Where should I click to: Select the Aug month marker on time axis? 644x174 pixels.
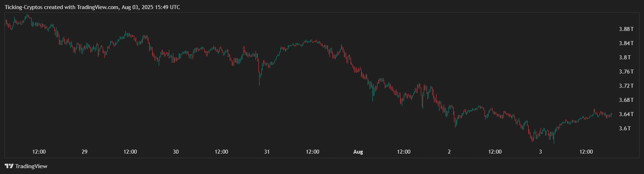coord(358,152)
